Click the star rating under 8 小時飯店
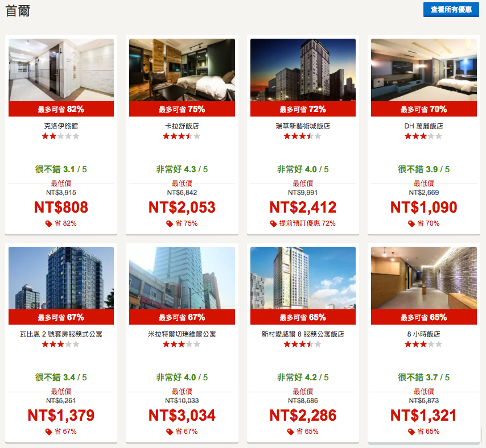 click(x=423, y=344)
